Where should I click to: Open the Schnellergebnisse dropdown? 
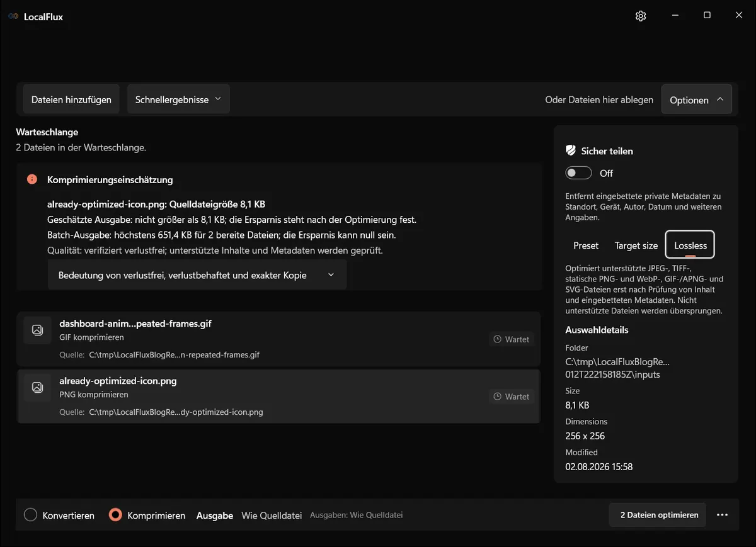[178, 99]
